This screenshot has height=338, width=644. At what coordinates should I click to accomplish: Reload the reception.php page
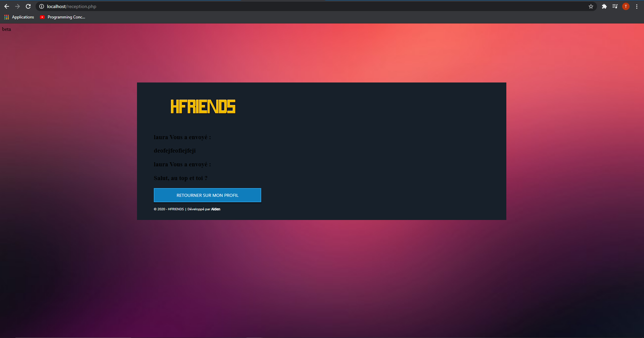(28, 6)
